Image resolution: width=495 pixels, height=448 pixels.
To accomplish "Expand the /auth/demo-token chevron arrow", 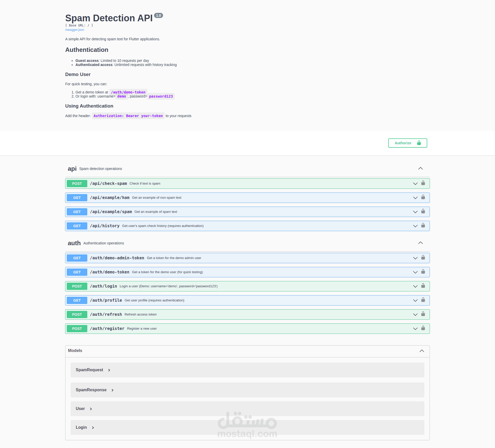I will 415,272.
